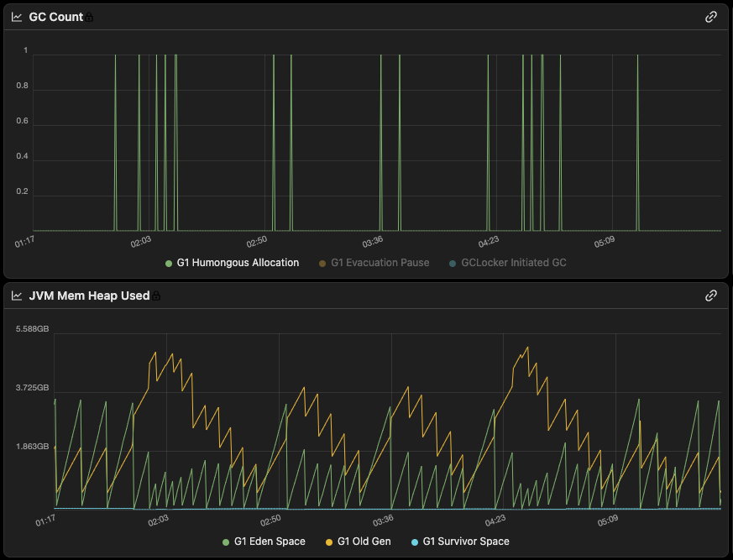Click the chart icon beside GC Count title
This screenshot has height=560, width=733.
click(x=17, y=18)
